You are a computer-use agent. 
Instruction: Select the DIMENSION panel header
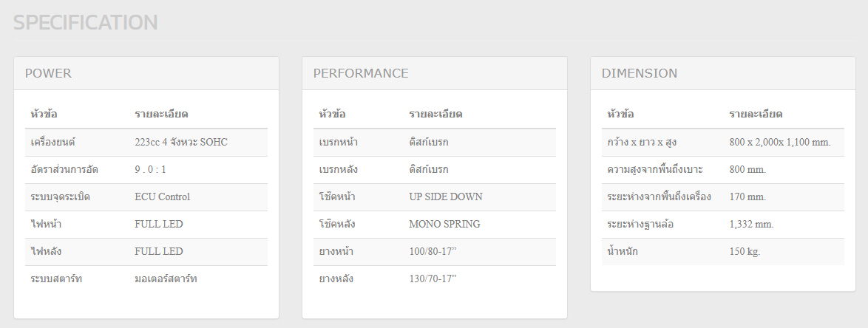[640, 73]
